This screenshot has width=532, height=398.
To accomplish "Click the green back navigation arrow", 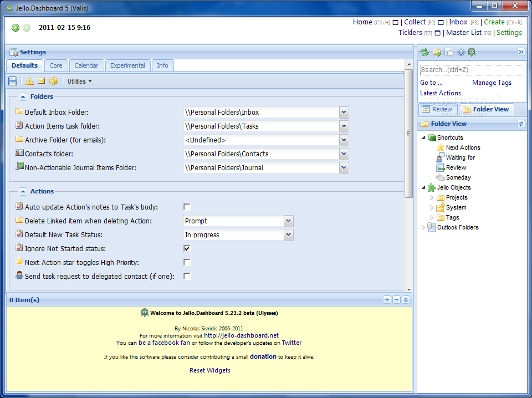I will [16, 28].
